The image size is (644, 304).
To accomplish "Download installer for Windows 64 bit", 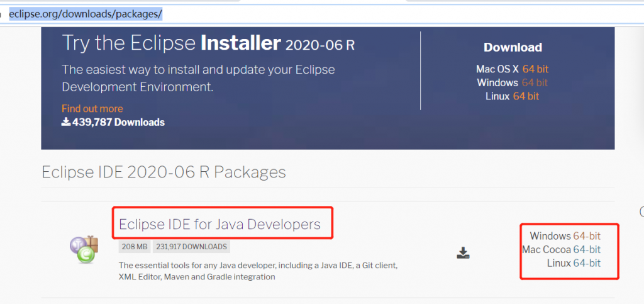I will [x=535, y=82].
